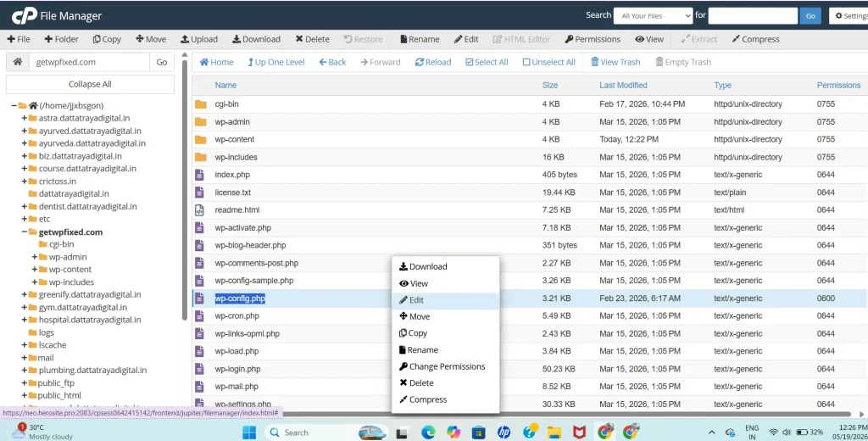This screenshot has height=441, width=868.
Task: Go to Home in navigation bar
Action: (x=216, y=62)
